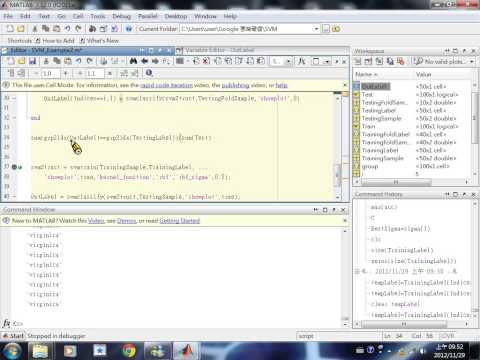
Task: Click New variable icon in Workspace toolbar
Action: coord(358,61)
